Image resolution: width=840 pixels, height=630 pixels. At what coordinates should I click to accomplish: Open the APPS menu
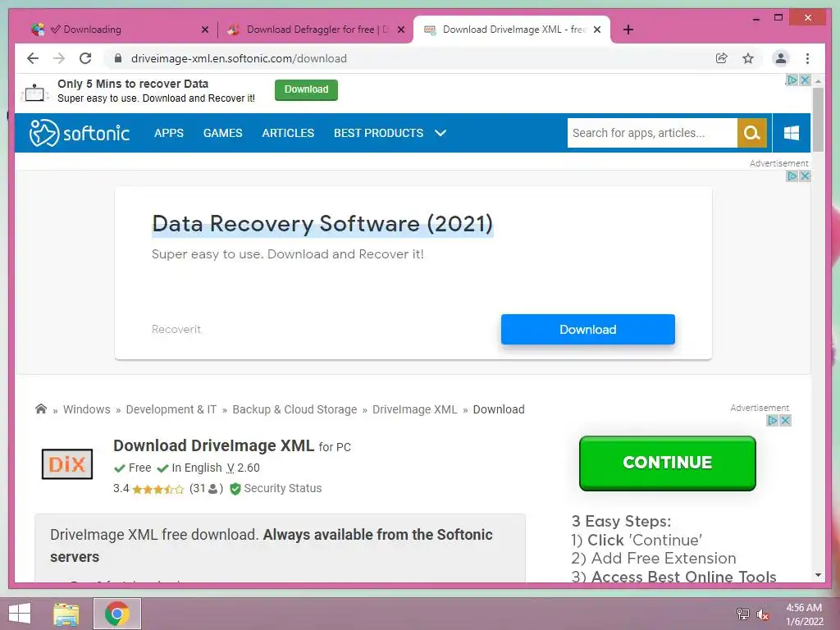[x=169, y=133]
